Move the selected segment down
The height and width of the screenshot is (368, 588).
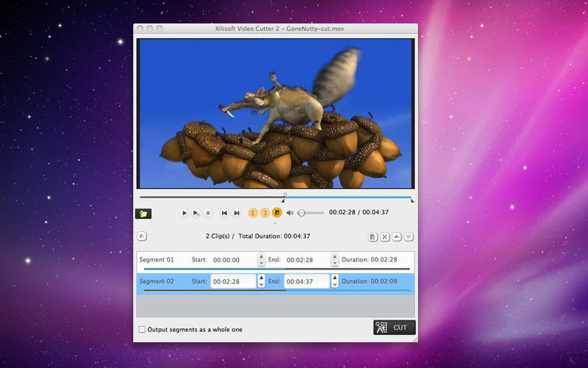click(x=409, y=237)
